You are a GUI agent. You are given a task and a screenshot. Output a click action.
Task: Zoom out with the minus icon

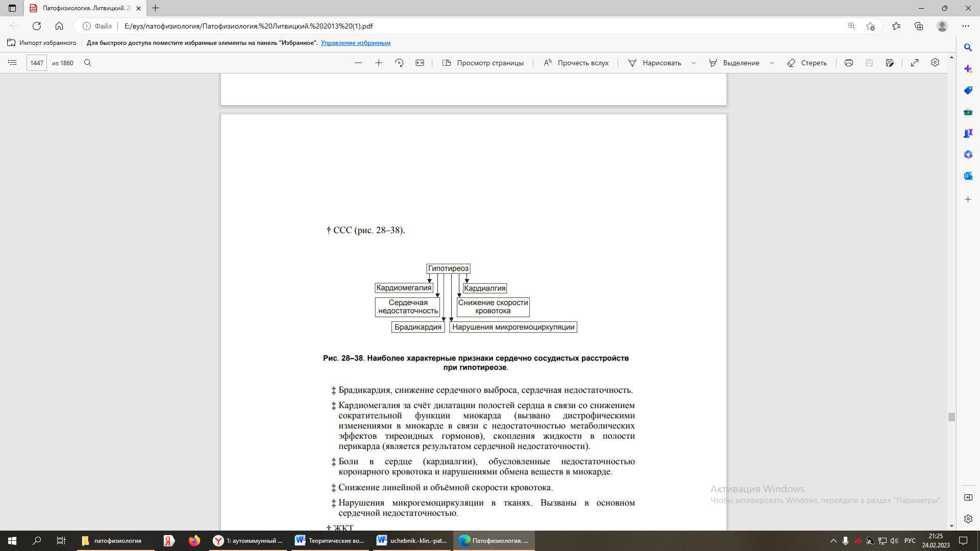(358, 63)
